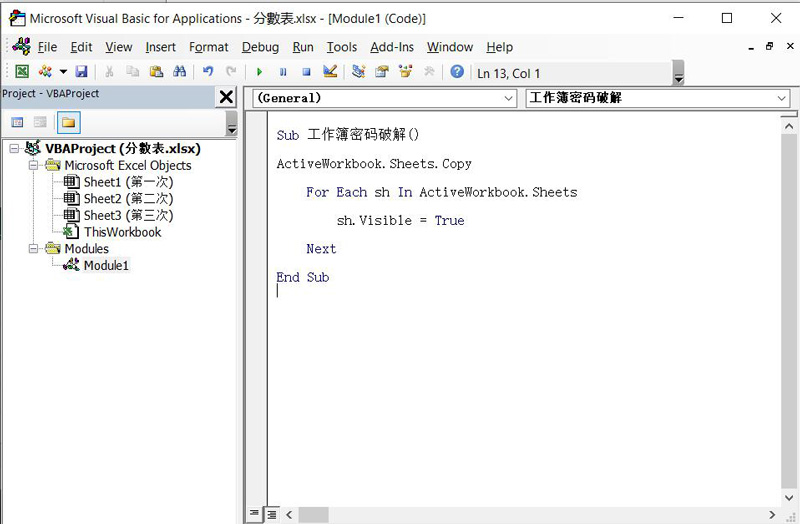
Task: Select Sheet2 (第二次) in the project tree
Action: (x=127, y=199)
